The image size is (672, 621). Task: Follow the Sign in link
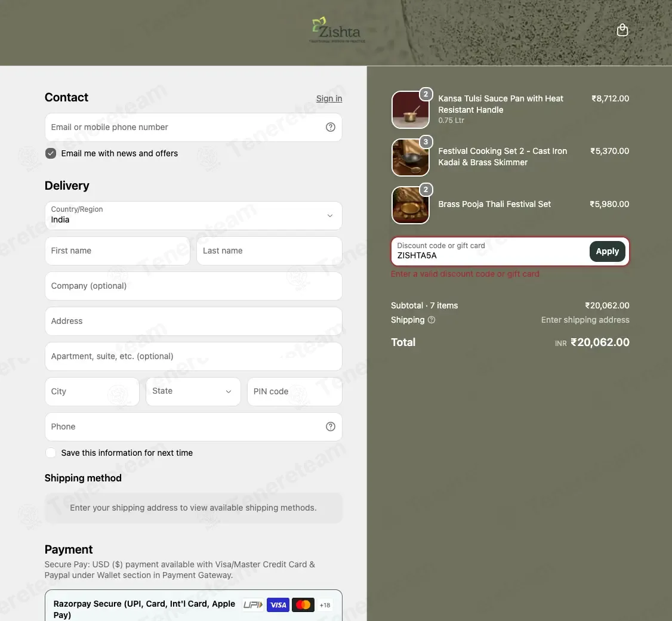(x=329, y=98)
